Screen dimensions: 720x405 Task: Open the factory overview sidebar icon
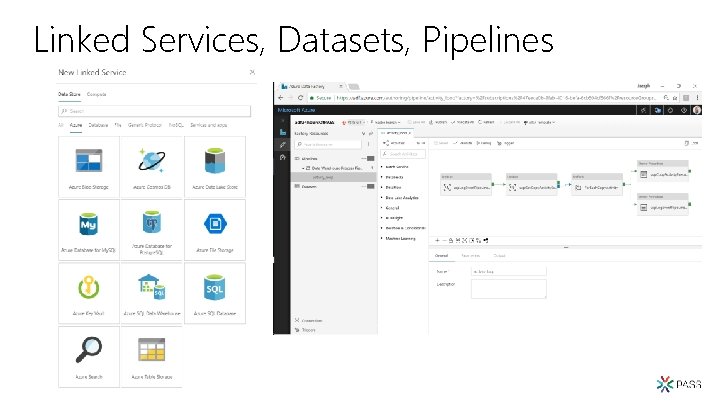(283, 132)
